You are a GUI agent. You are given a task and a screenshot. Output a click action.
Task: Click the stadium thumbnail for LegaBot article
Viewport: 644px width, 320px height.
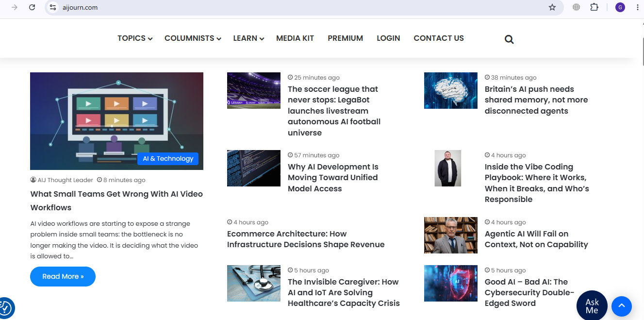click(254, 90)
